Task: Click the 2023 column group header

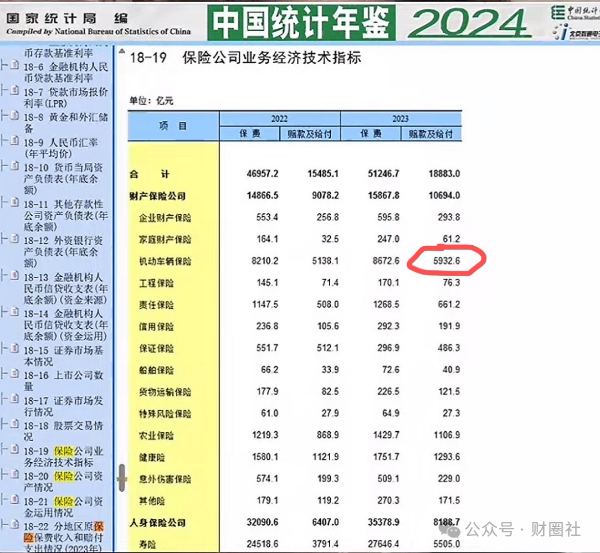Action: (x=400, y=119)
